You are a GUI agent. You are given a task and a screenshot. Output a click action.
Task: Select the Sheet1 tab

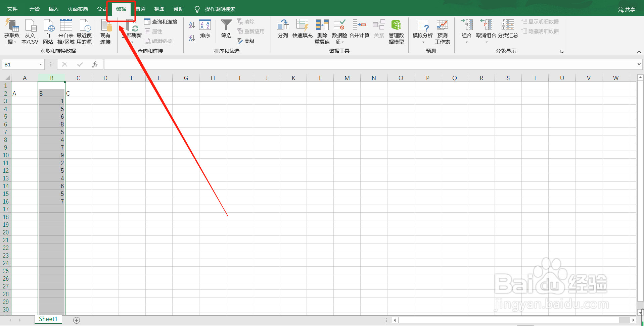(x=48, y=319)
